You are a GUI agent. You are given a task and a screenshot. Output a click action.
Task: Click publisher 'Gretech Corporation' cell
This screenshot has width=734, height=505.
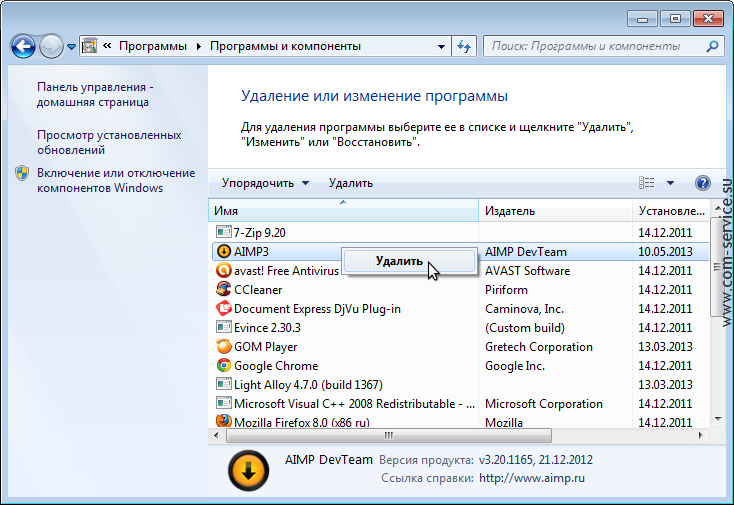(539, 347)
